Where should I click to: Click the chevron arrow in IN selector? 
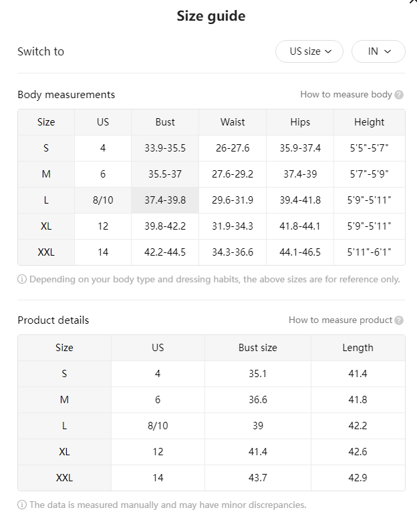(388, 51)
